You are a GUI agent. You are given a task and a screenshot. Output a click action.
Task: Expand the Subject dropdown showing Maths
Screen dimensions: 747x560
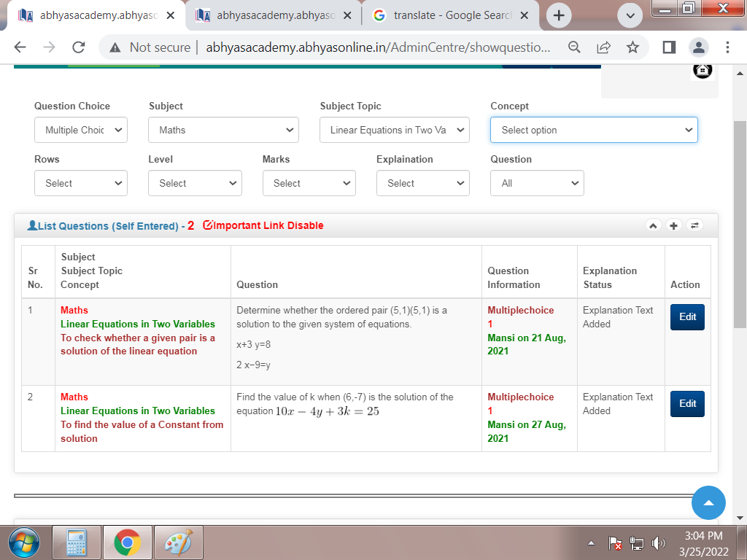click(x=223, y=130)
